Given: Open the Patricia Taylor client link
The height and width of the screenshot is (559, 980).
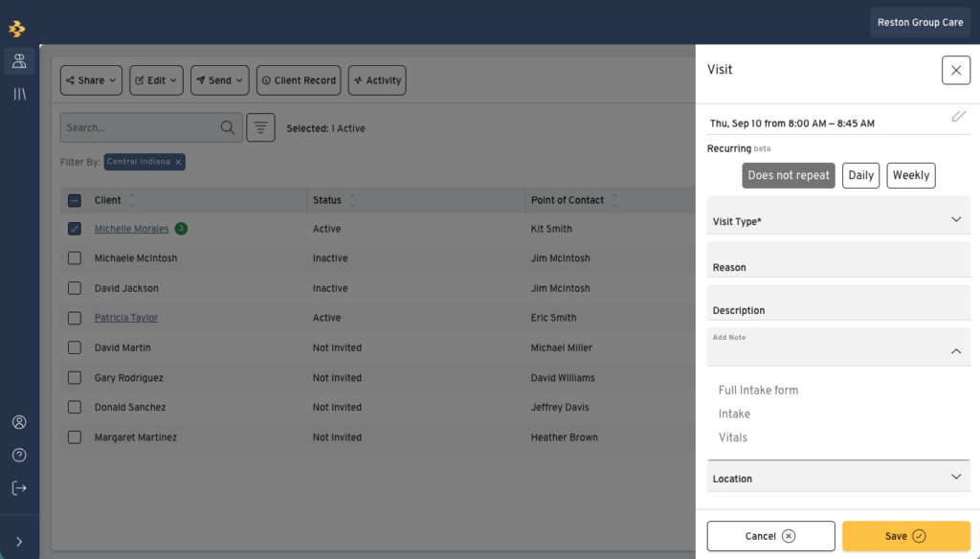Looking at the screenshot, I should [126, 318].
